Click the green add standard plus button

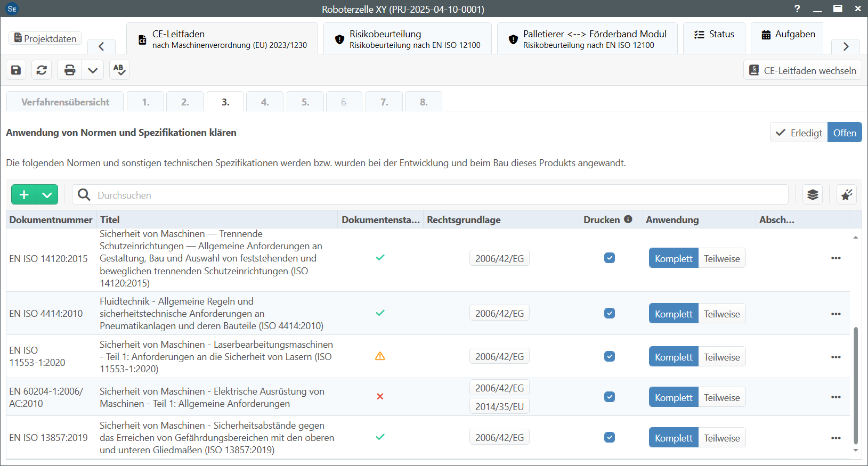[x=24, y=195]
